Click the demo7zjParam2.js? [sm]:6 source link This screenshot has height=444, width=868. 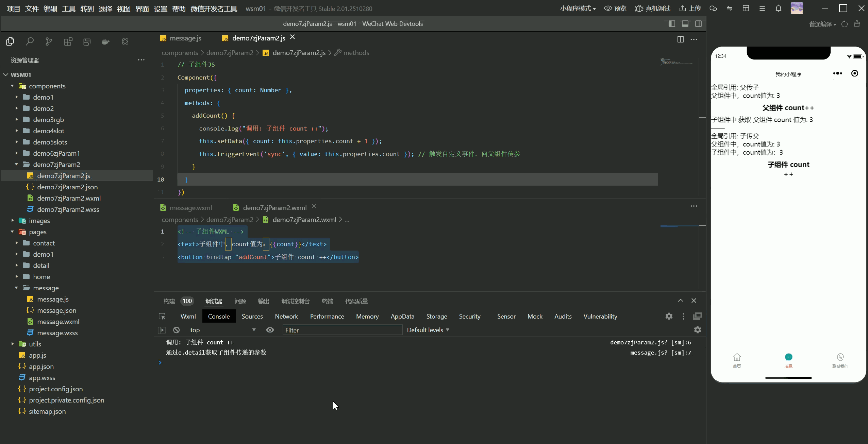pos(650,342)
